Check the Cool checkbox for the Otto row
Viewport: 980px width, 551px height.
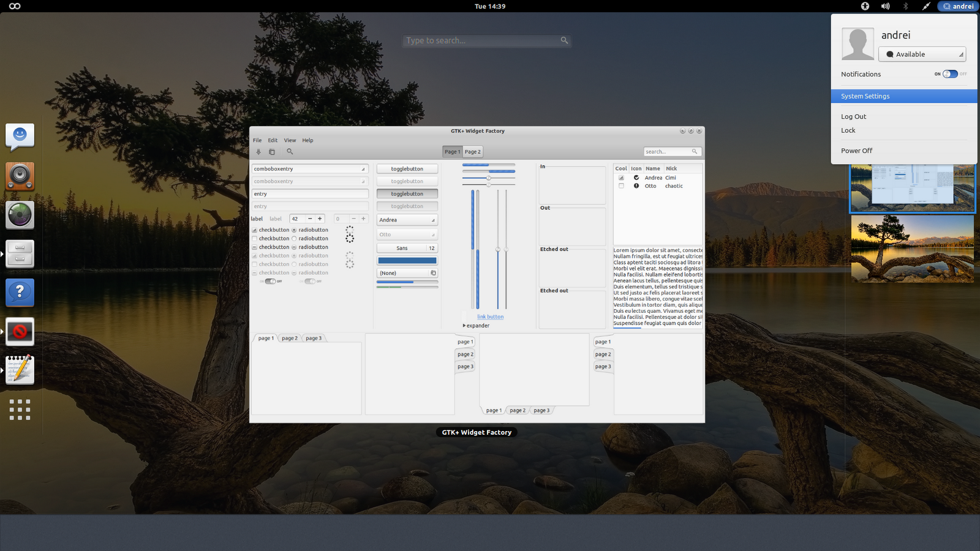tap(620, 186)
